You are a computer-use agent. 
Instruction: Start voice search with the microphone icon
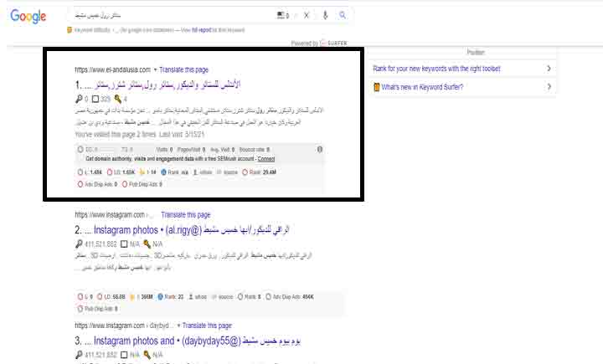pyautogui.click(x=325, y=15)
